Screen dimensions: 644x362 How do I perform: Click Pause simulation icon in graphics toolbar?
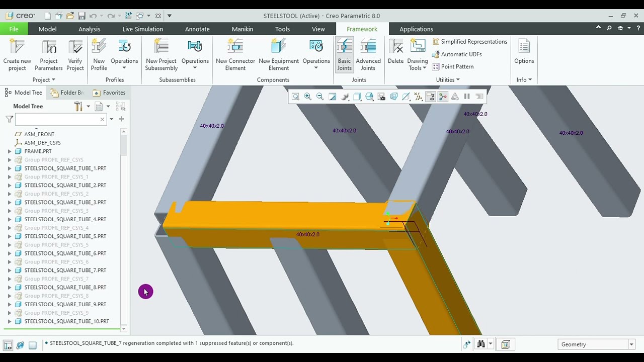tap(467, 97)
